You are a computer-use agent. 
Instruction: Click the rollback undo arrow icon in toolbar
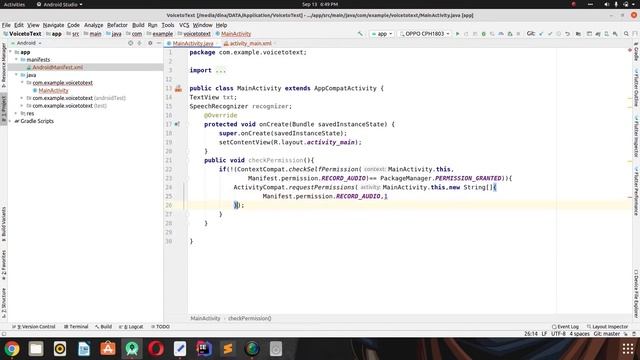pyautogui.click(x=567, y=34)
